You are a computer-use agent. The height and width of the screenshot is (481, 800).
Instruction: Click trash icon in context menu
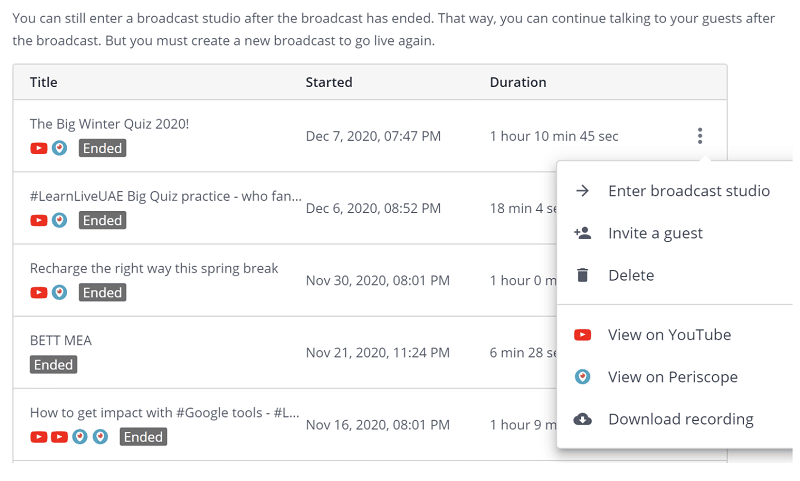582,275
